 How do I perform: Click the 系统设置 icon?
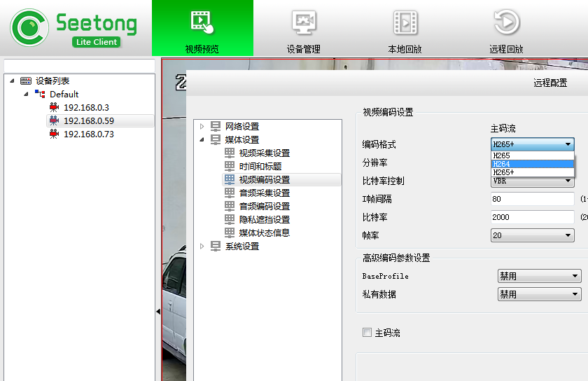tap(216, 247)
